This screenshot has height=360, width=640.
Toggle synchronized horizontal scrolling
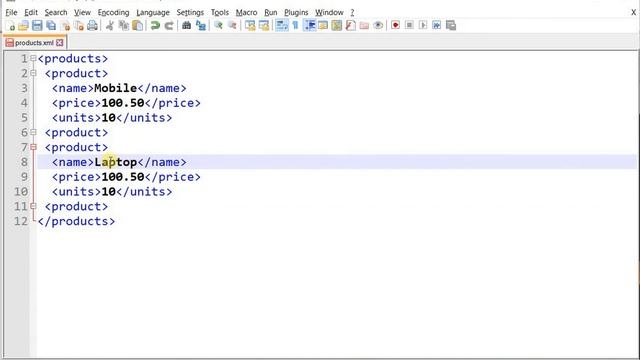[x=264, y=26]
